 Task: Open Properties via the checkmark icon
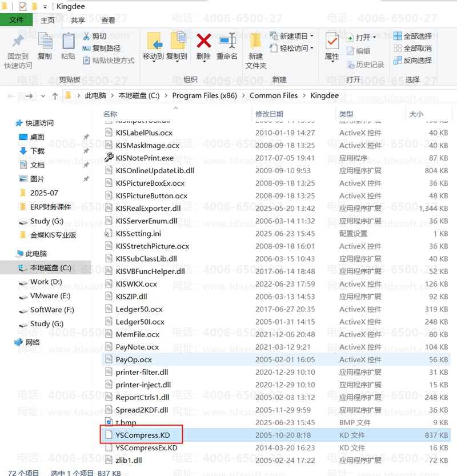click(x=332, y=41)
